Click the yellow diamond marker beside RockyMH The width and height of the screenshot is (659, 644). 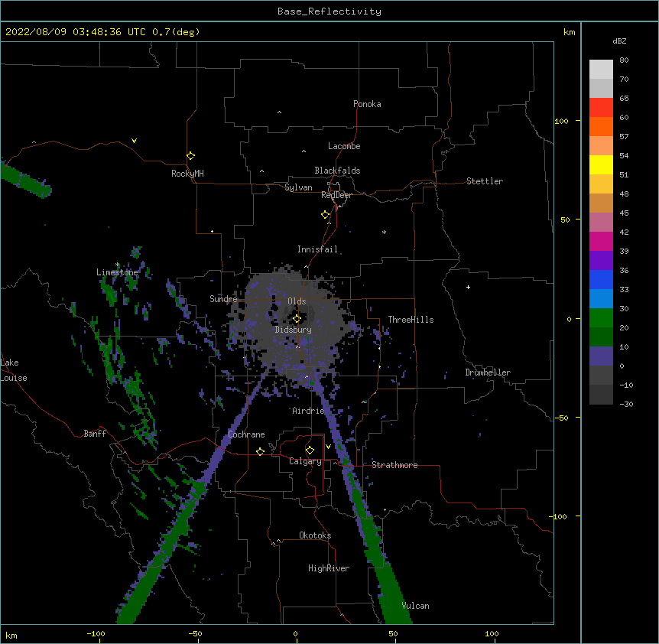[x=191, y=156]
